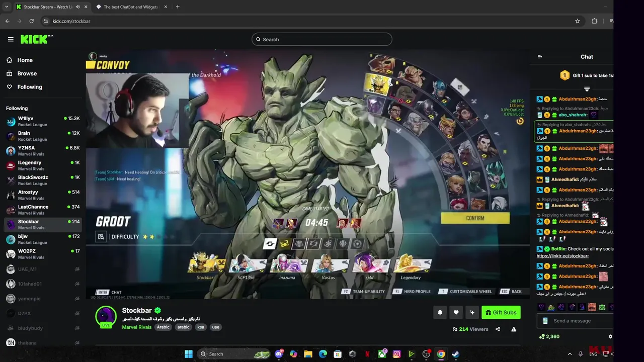
Task: Share the stream via share icon
Action: tap(498, 329)
